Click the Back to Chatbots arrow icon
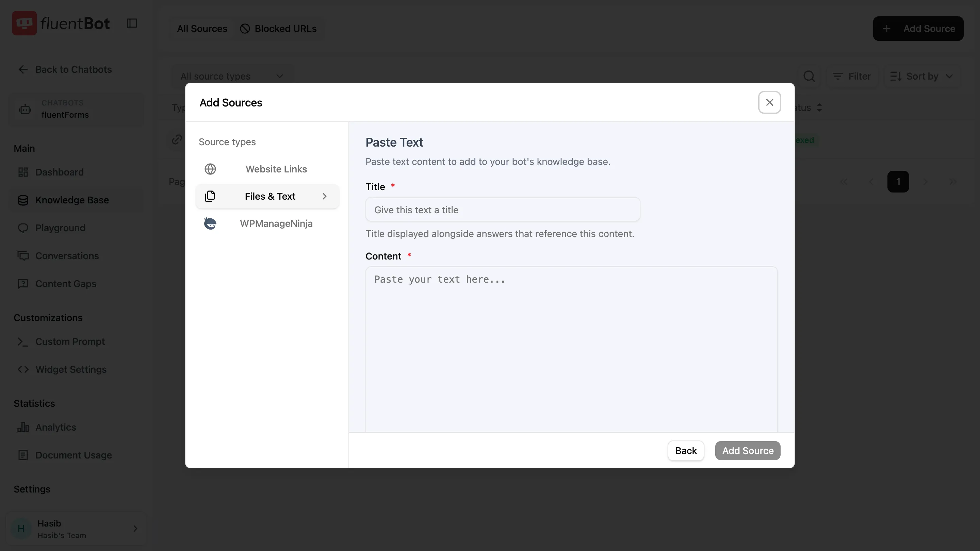The height and width of the screenshot is (551, 980). (23, 70)
